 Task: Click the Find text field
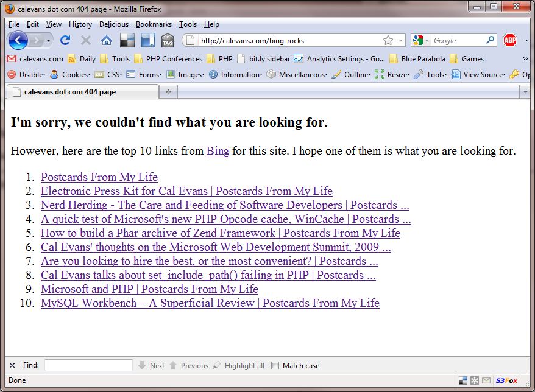click(89, 365)
